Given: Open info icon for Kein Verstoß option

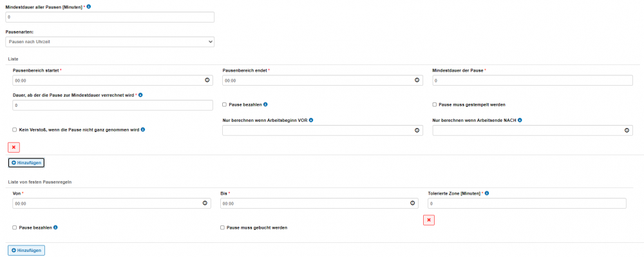Looking at the screenshot, I should click(143, 129).
